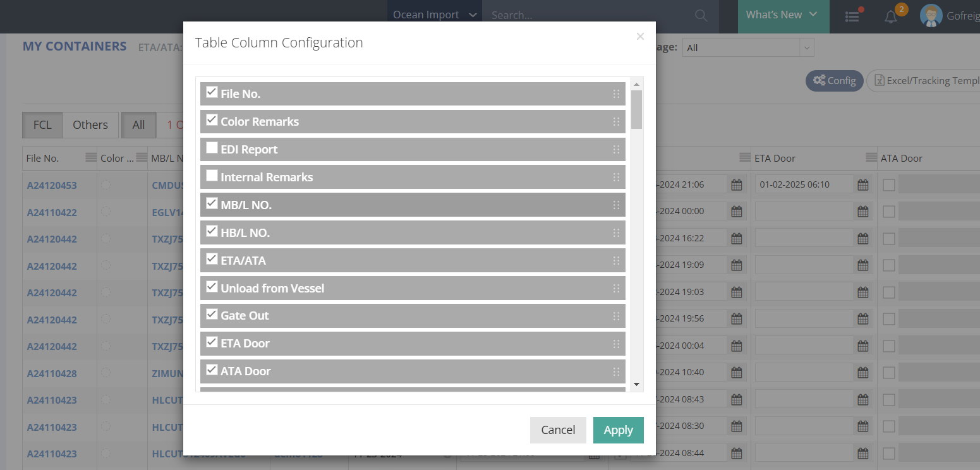Viewport: 980px width, 470px height.
Task: Click the search magnifier icon
Action: click(701, 16)
